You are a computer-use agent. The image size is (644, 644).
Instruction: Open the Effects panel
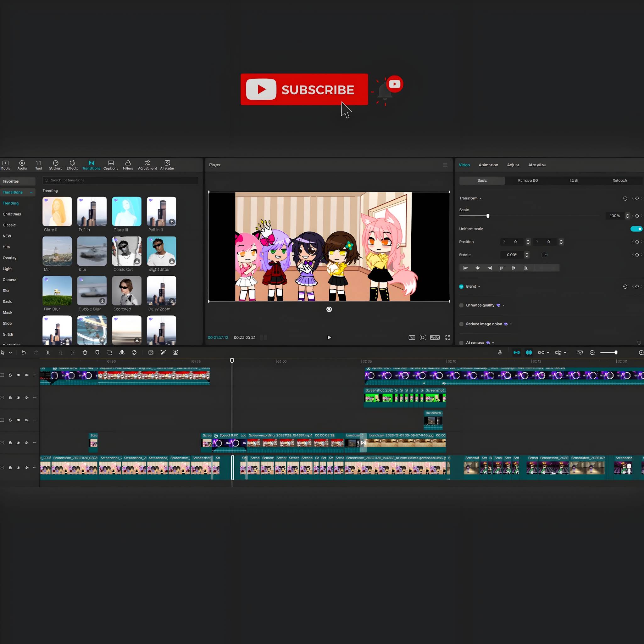click(72, 165)
